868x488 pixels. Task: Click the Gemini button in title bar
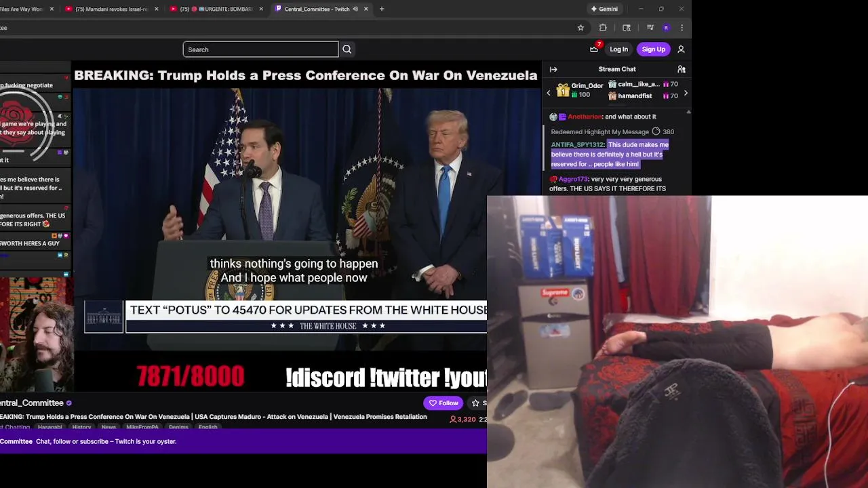604,9
